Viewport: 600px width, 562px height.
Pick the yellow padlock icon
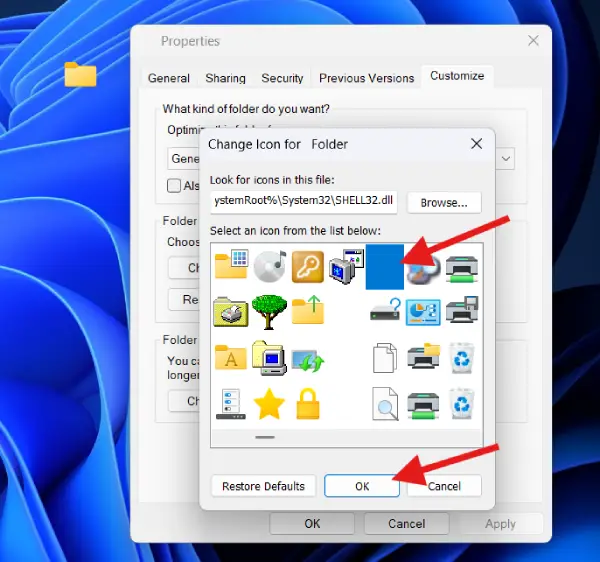308,404
